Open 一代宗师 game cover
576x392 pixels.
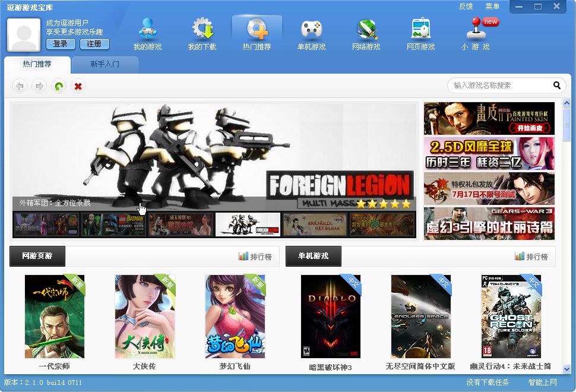click(x=55, y=317)
